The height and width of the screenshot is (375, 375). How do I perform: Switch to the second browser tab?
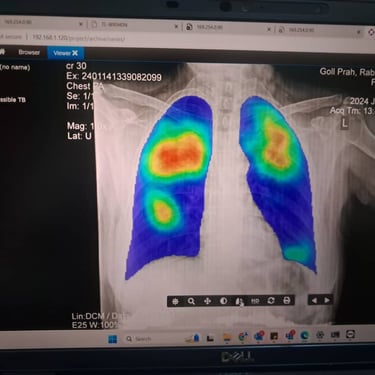point(133,25)
